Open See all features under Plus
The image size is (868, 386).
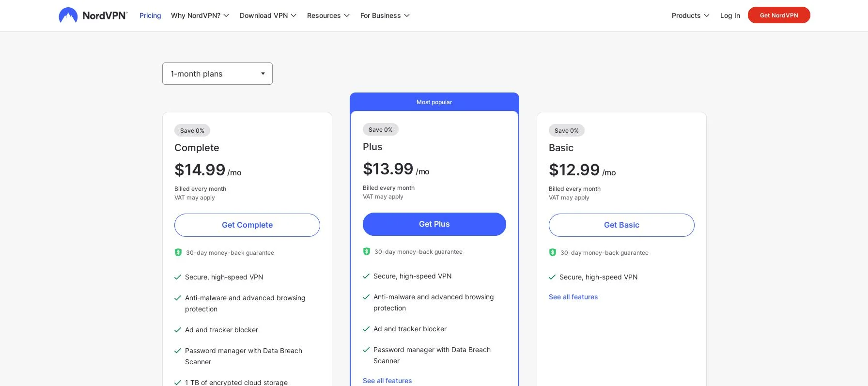(387, 381)
